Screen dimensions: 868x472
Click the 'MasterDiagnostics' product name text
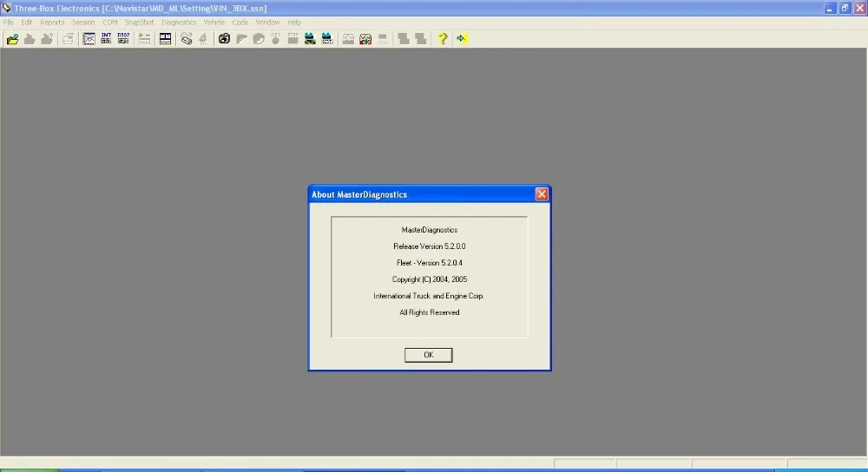pos(429,230)
